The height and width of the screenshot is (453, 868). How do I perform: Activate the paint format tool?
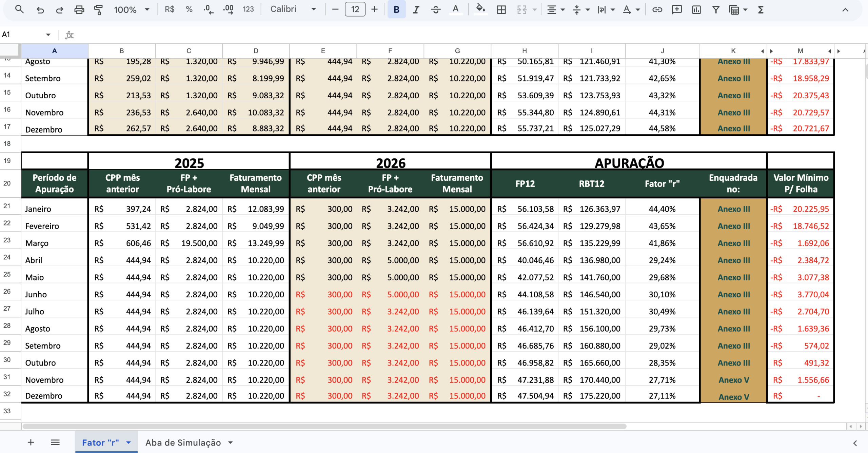(98, 9)
